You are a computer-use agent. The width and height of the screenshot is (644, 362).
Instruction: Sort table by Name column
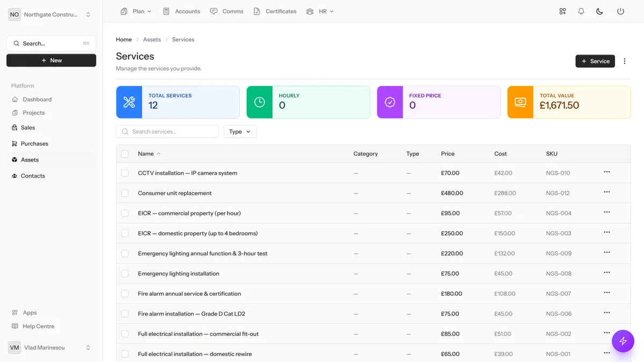[149, 154]
